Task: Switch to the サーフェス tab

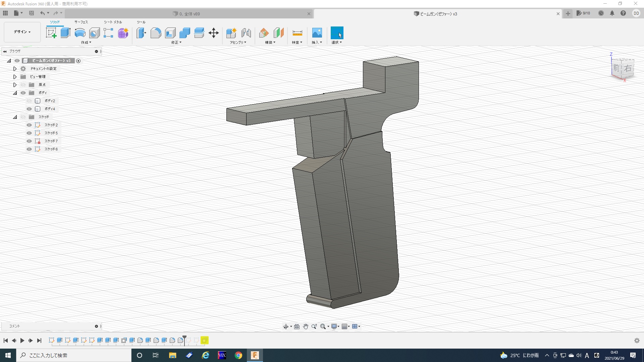Action: point(81,22)
